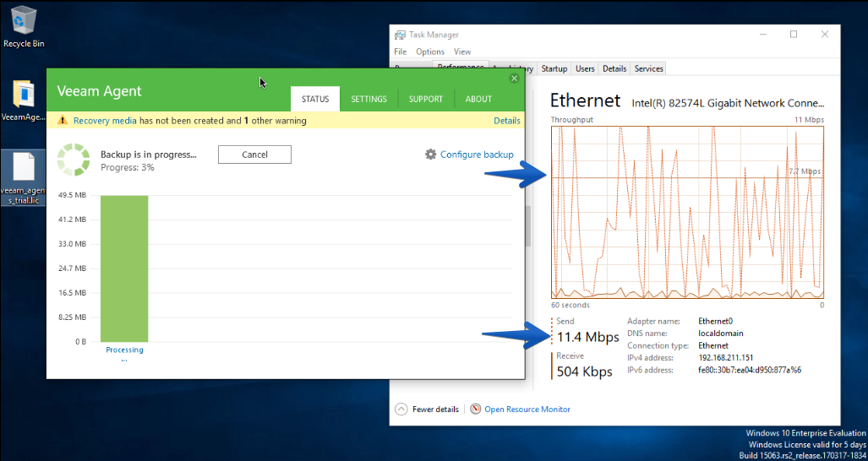Switch to Startup tab in Task Manager
The height and width of the screenshot is (461, 868).
[554, 68]
